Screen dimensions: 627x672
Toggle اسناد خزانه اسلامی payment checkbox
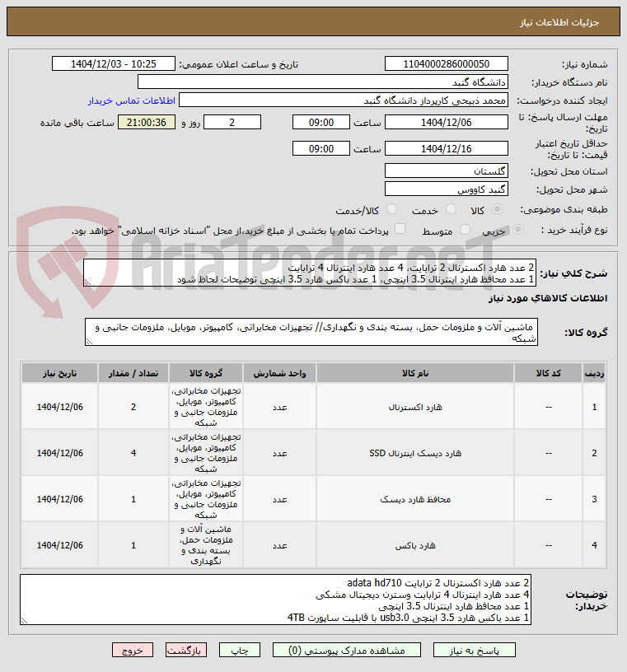[x=400, y=229]
